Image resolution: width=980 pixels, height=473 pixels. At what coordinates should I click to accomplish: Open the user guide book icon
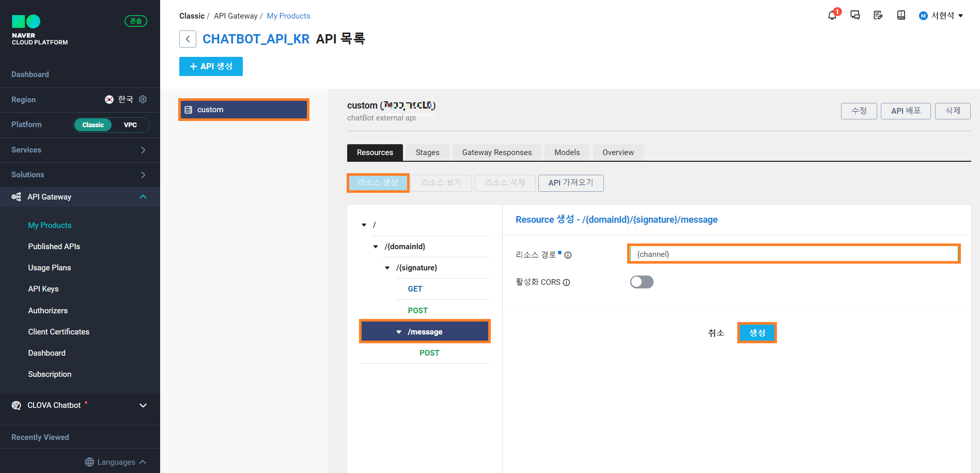(901, 16)
